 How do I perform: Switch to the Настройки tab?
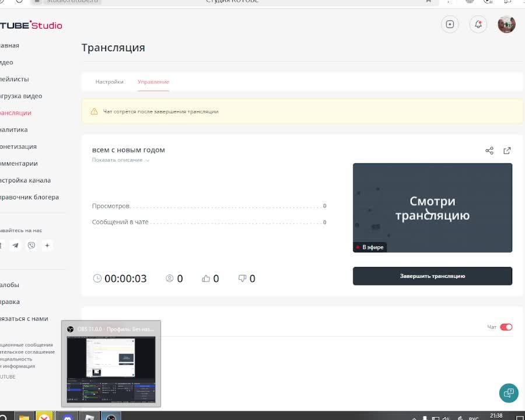109,82
